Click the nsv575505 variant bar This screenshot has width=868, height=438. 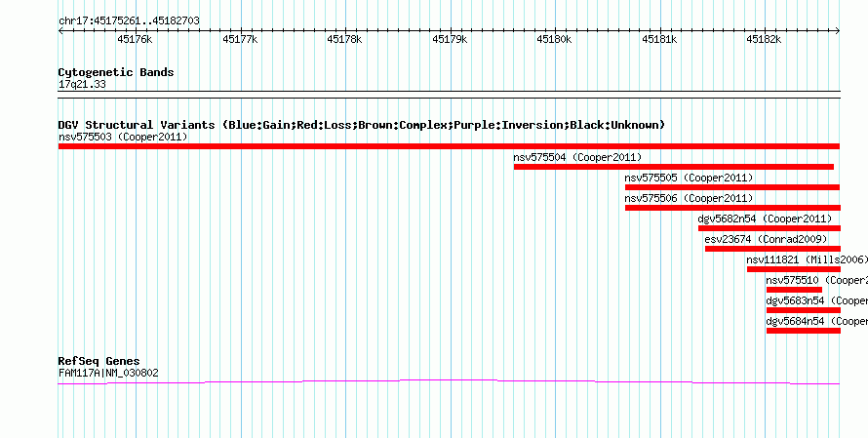(x=732, y=187)
